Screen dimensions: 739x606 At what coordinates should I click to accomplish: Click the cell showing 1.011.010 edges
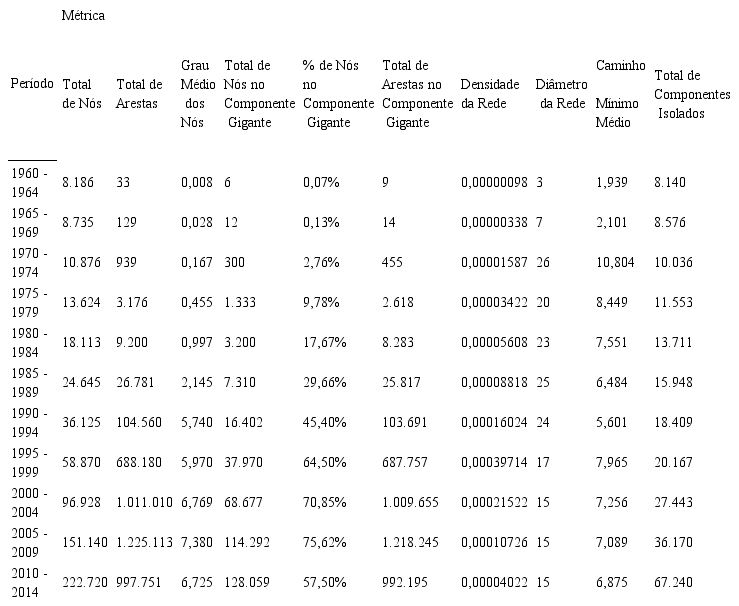tap(146, 502)
